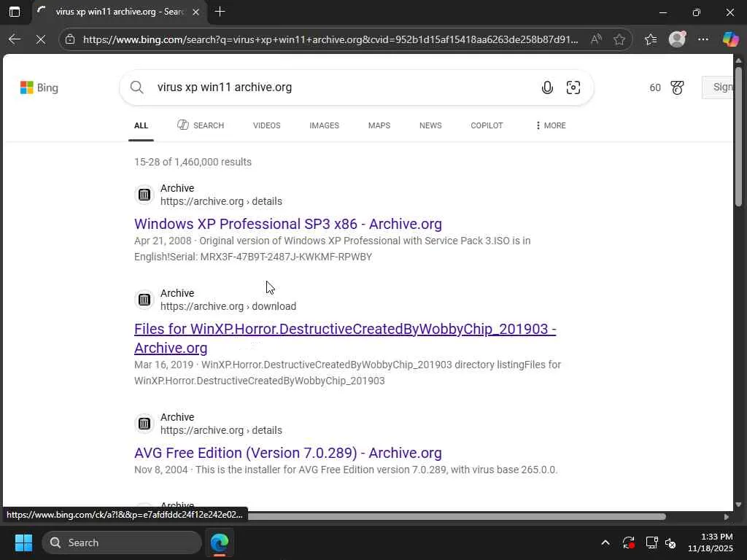Click the vertical page scrollbar
This screenshot has width=747, height=560.
coord(738,136)
